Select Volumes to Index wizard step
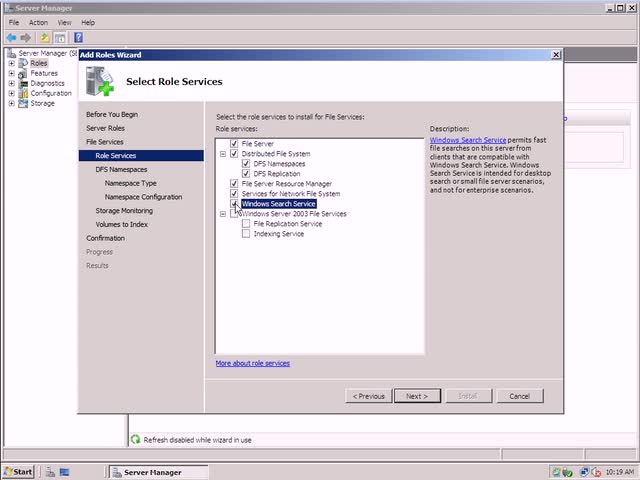Image resolution: width=640 pixels, height=480 pixels. pos(122,224)
